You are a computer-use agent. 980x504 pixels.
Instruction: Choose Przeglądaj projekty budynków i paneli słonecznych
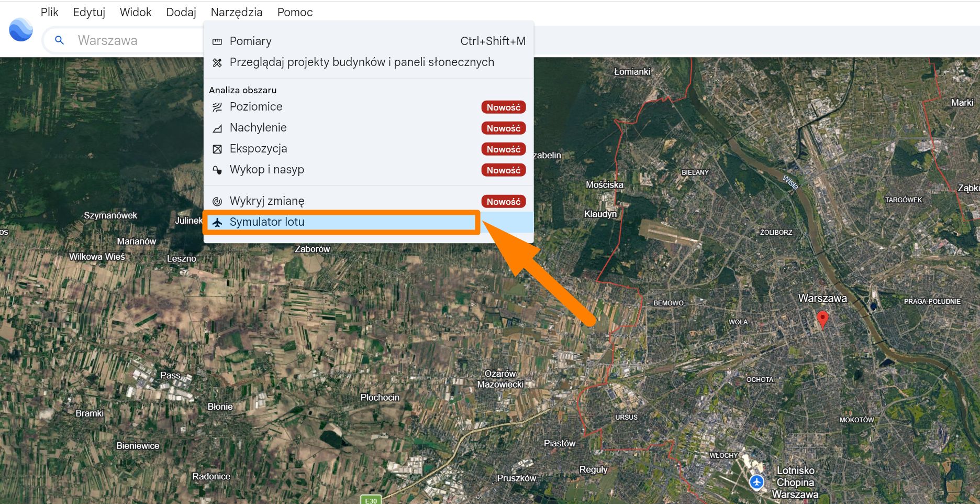point(369,62)
